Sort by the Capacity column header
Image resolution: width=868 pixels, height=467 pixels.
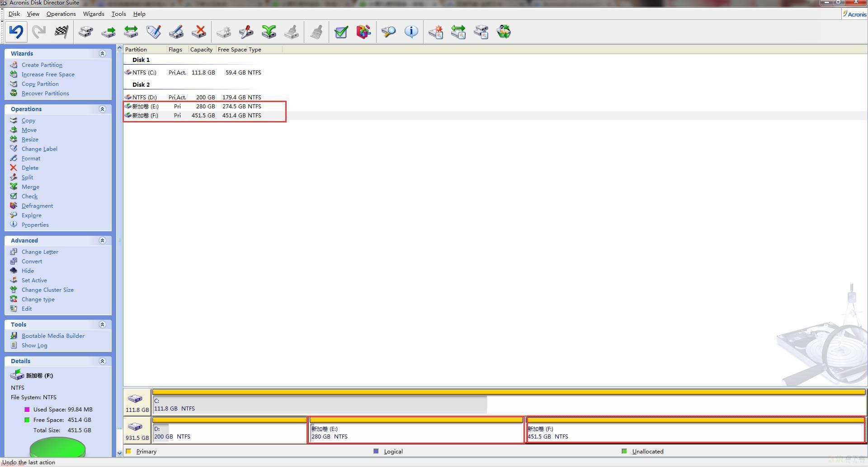(201, 50)
